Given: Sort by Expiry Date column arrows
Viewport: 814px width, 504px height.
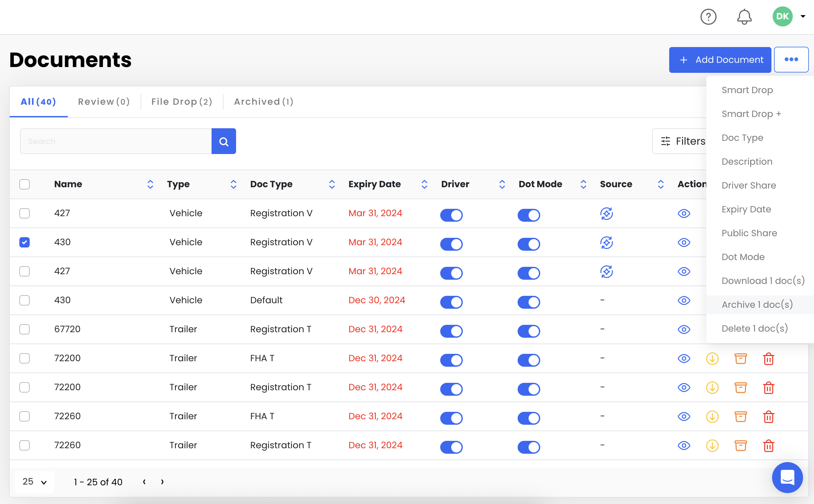Looking at the screenshot, I should click(424, 184).
